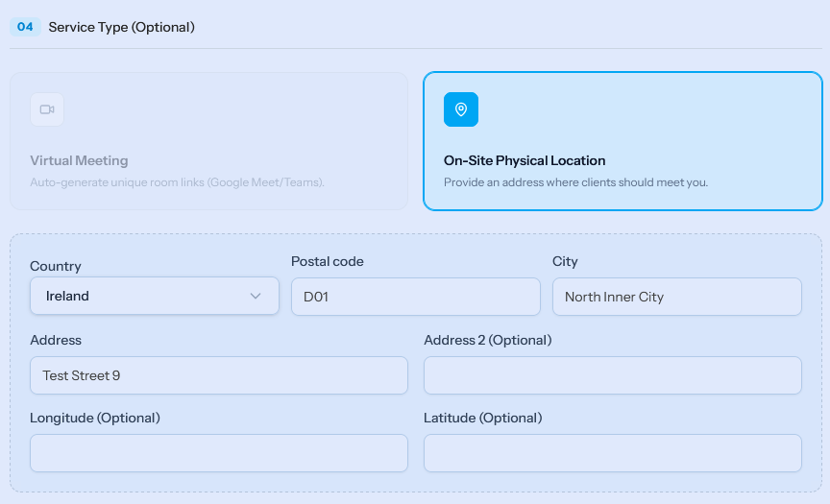Click the On-Site Physical Location title text
Image resolution: width=830 pixels, height=504 pixels.
pos(525,160)
